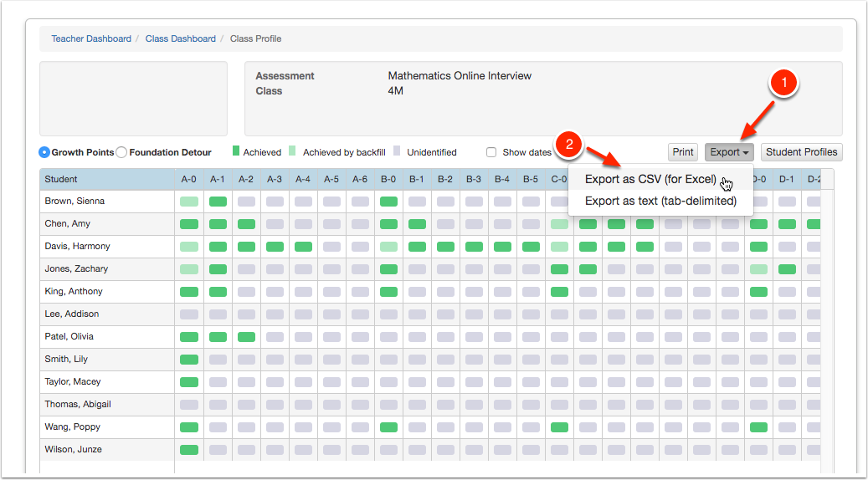Click the D-1 column header
The height and width of the screenshot is (480, 868).
tap(787, 179)
